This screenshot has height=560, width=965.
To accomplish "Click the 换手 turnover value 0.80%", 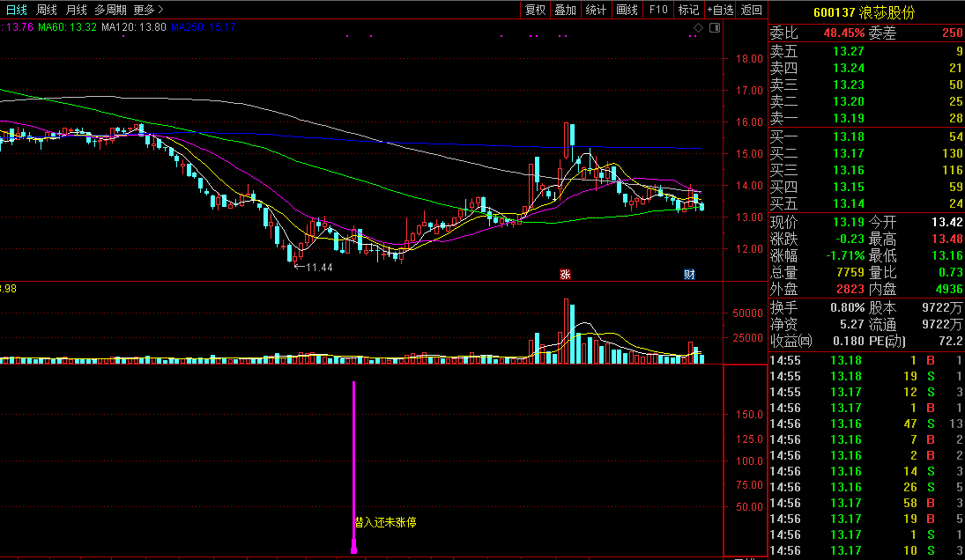I will point(847,307).
